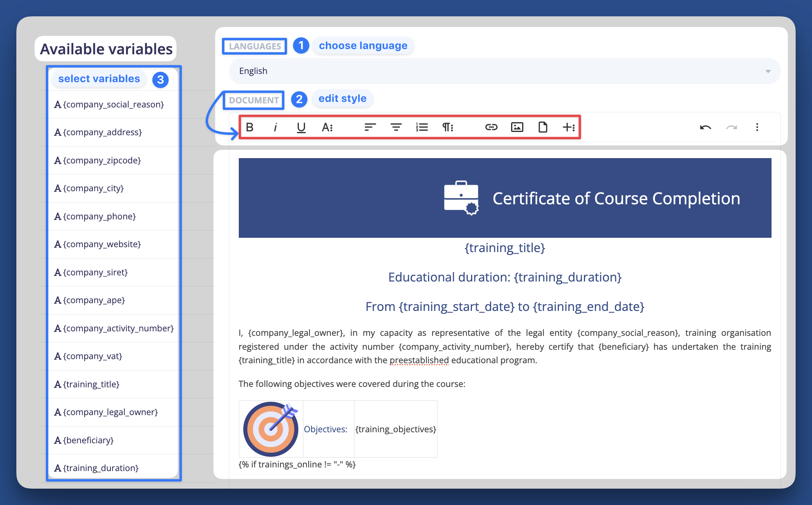Undo the last edit
Screen dimensions: 812x505
705,127
